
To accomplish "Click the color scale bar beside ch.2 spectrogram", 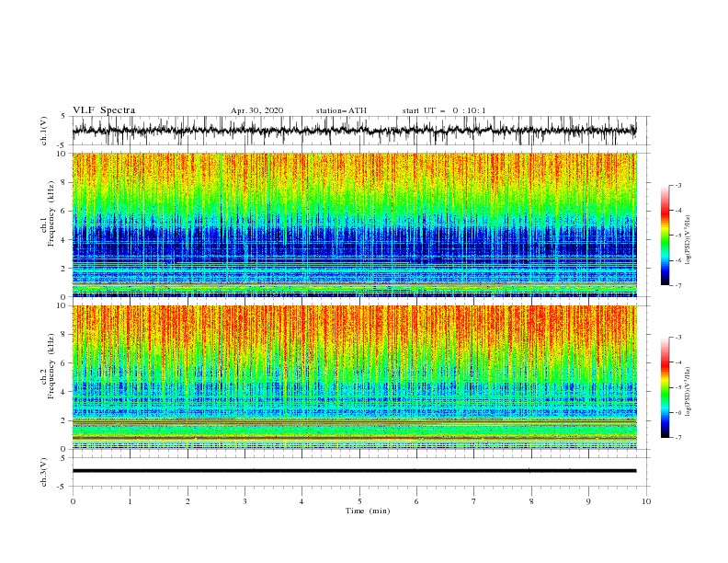I will tap(665, 387).
